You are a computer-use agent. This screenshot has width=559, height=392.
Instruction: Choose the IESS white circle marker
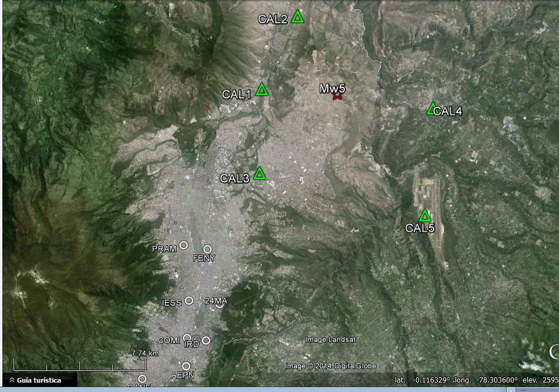[189, 300]
